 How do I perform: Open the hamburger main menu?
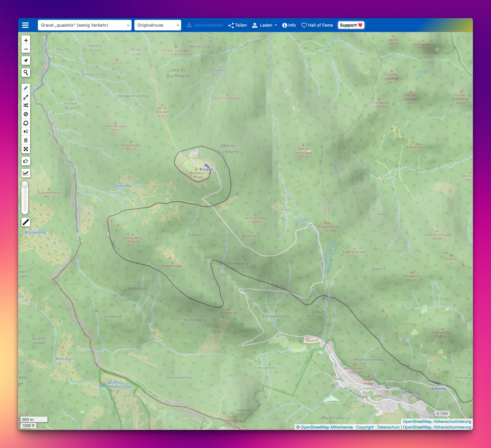[x=25, y=25]
